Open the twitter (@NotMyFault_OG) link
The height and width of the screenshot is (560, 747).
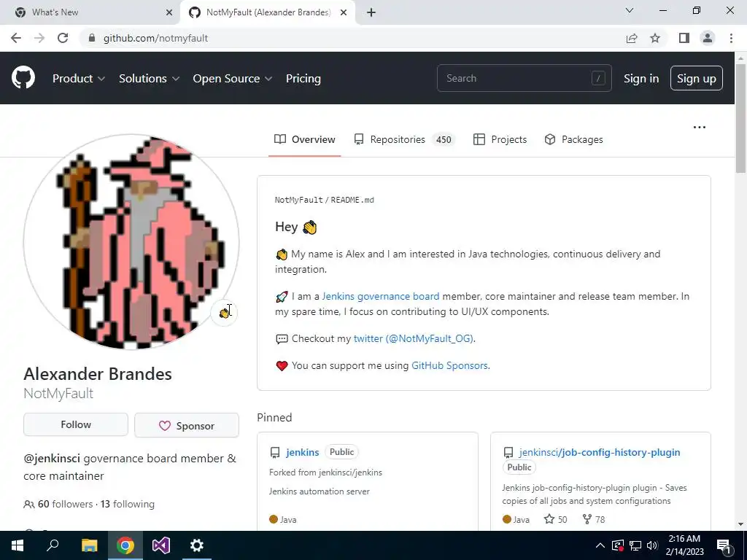click(414, 338)
